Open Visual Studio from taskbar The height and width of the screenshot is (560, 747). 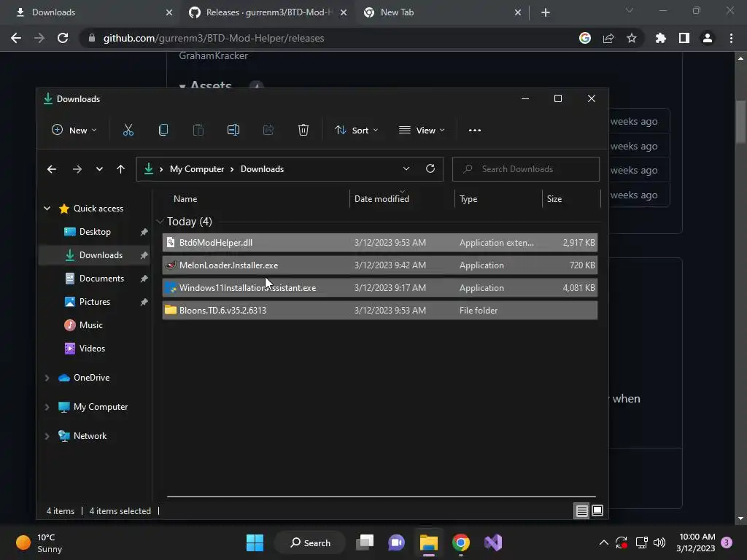pos(493,542)
